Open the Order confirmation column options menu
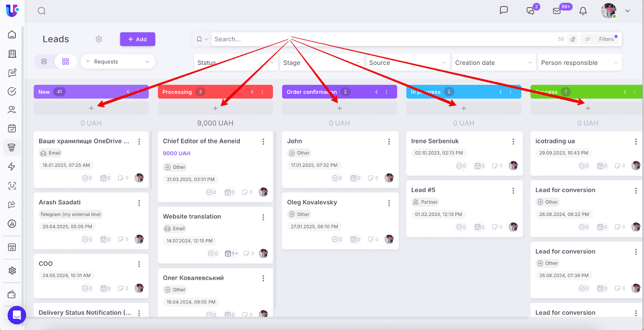The width and height of the screenshot is (644, 330). coord(386,92)
